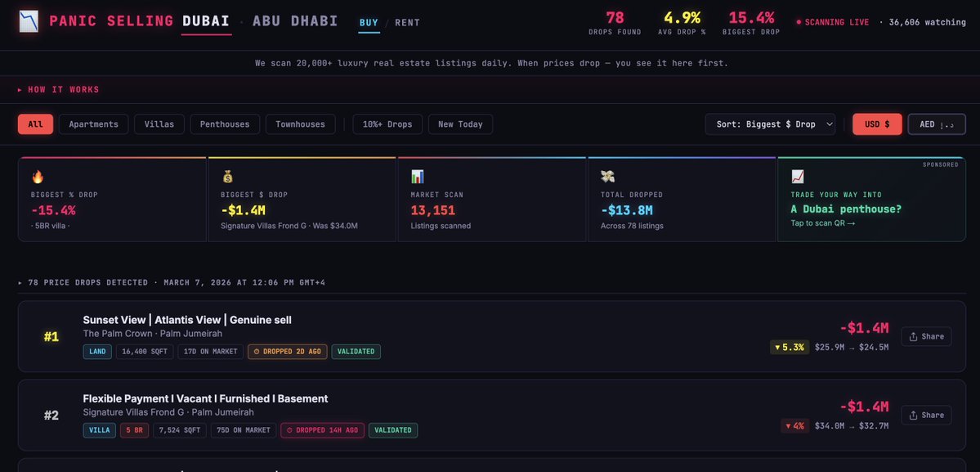This screenshot has height=472, width=980.
Task: Expand the How It Works section
Action: point(59,89)
